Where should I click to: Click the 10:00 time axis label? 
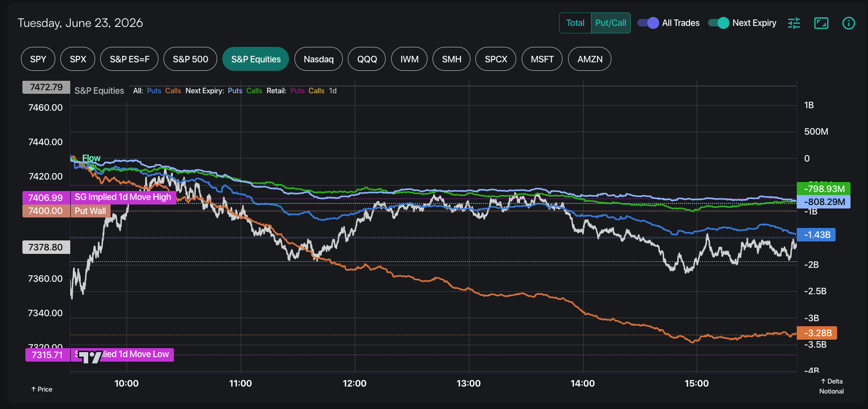(127, 384)
